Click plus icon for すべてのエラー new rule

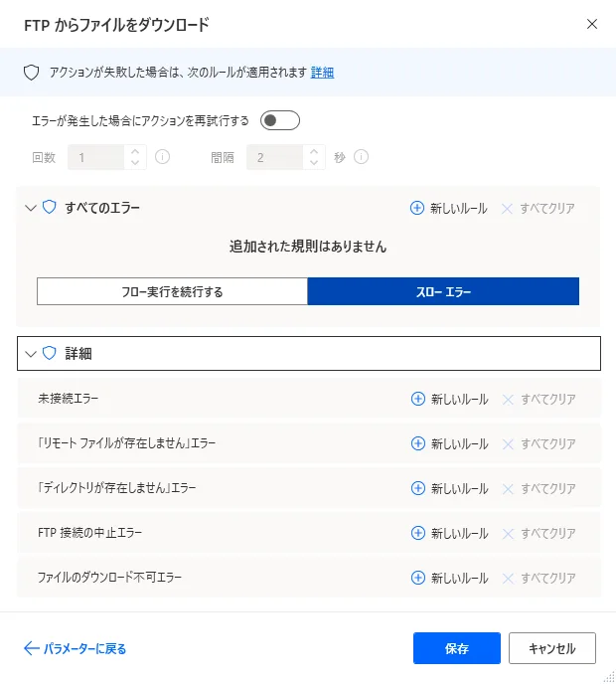(x=417, y=208)
